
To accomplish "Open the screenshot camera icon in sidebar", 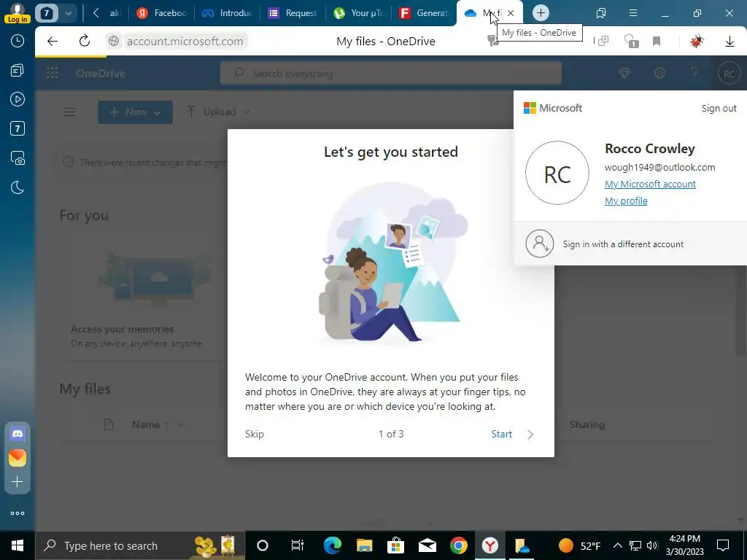I will 18,158.
